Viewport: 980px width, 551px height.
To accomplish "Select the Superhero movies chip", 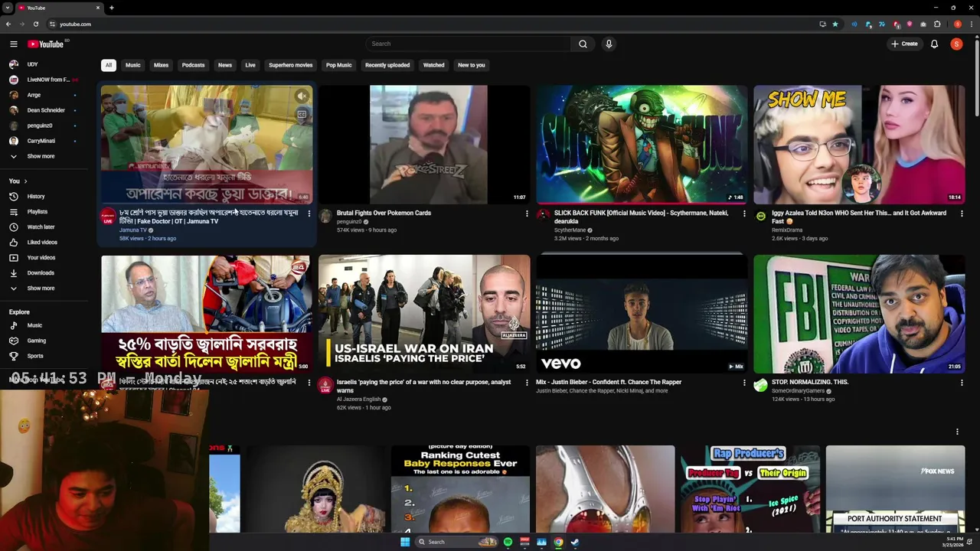I will 291,65.
